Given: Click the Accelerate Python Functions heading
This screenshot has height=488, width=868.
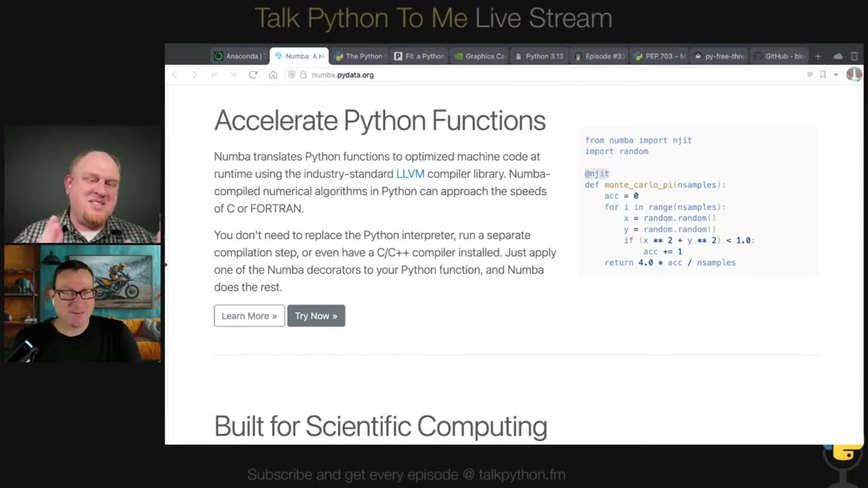Looking at the screenshot, I should (380, 121).
